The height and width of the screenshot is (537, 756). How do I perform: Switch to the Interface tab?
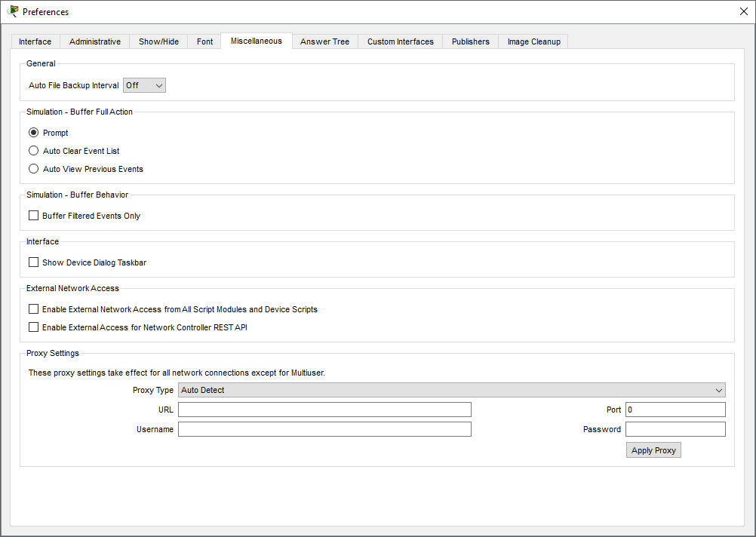35,41
